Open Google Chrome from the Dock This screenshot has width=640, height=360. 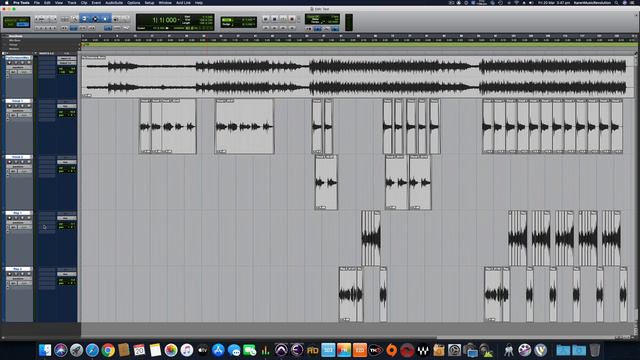pos(108,350)
